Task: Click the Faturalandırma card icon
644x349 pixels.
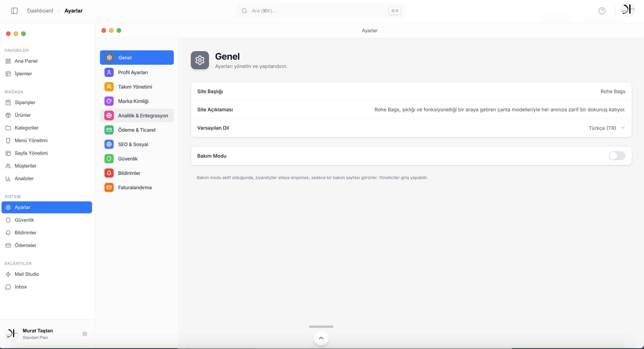Action: pyautogui.click(x=109, y=187)
